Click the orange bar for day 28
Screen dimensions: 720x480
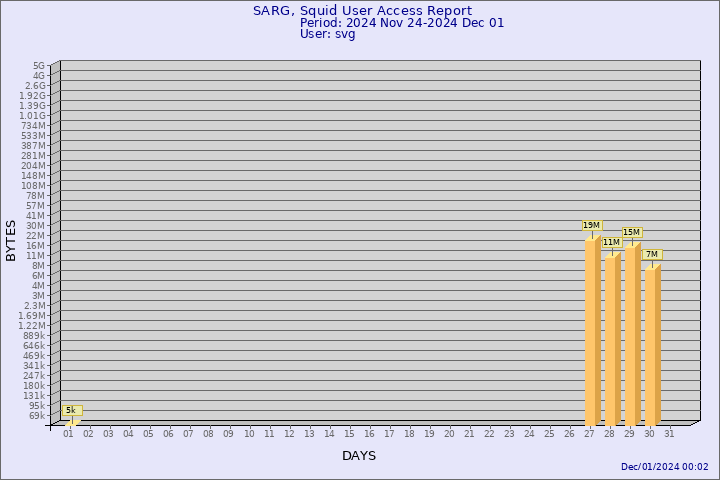(x=612, y=338)
